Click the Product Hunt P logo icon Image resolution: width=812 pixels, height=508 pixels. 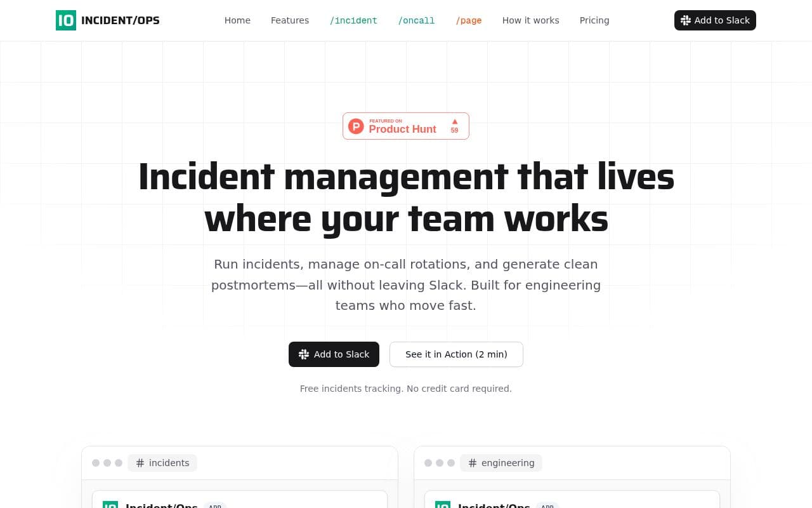pos(356,126)
